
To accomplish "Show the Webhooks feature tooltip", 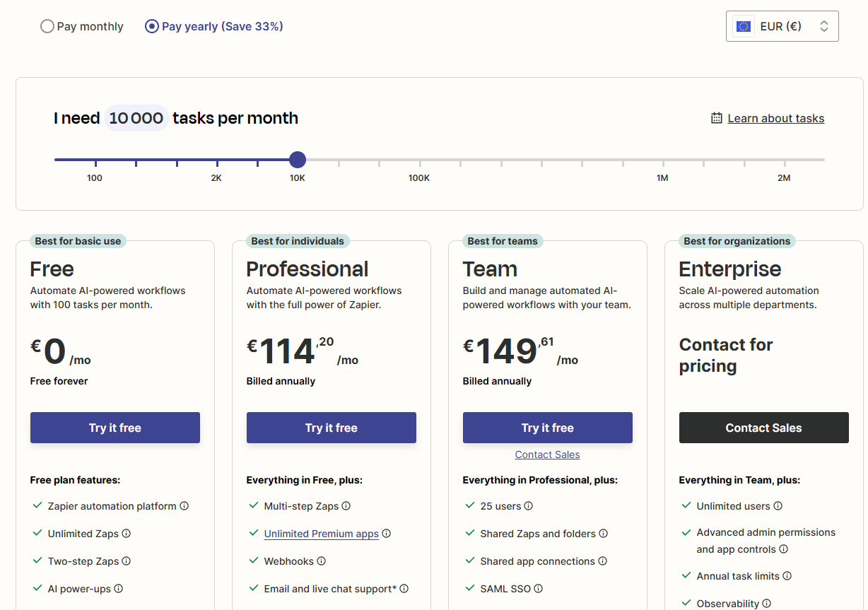I will tap(322, 561).
